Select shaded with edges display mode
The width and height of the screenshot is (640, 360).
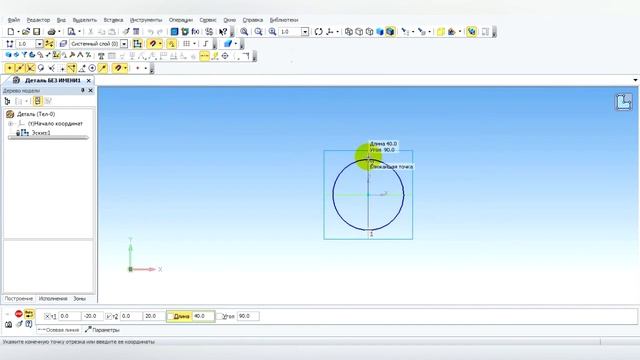[390, 31]
